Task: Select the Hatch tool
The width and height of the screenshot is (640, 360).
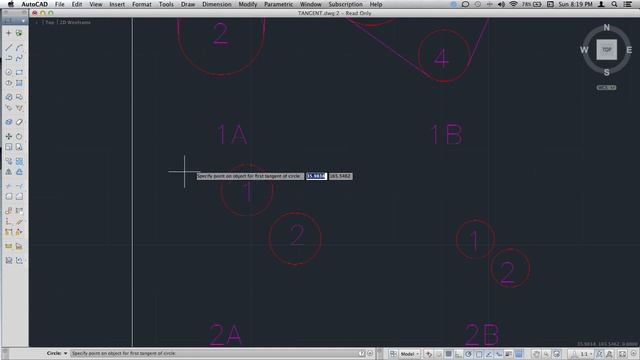Action: [x=19, y=83]
